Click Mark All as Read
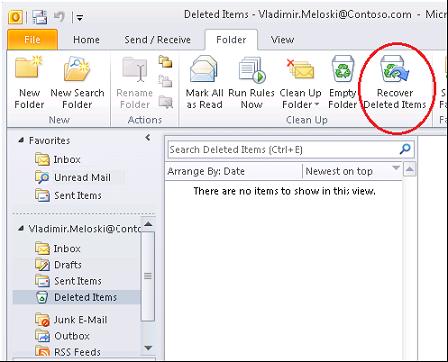 tap(204, 83)
